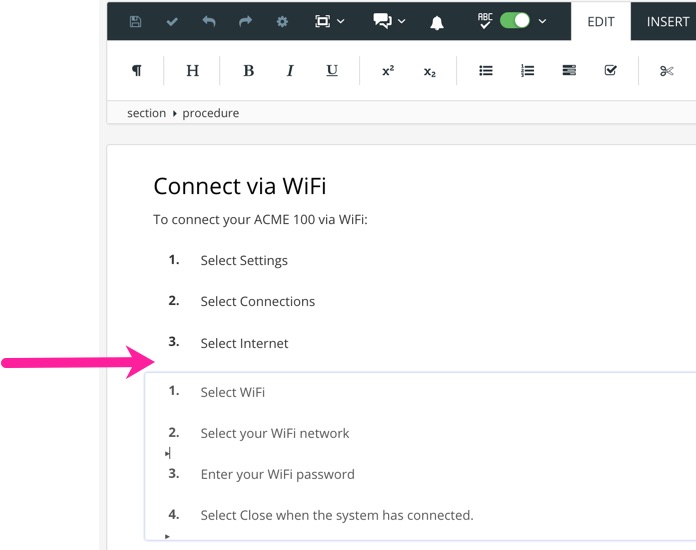
Task: Apply bold formatting
Action: pyautogui.click(x=248, y=71)
